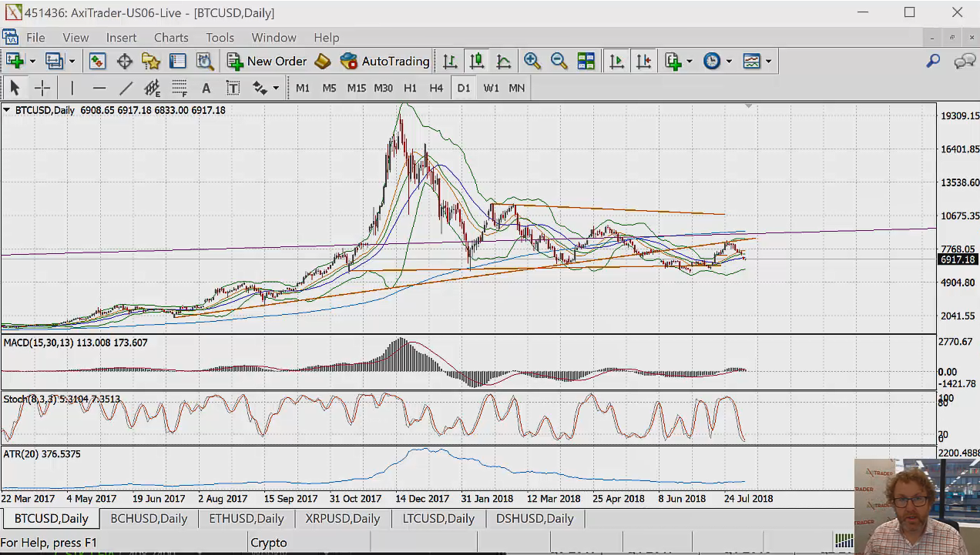
Task: Open the View menu
Action: coord(76,37)
